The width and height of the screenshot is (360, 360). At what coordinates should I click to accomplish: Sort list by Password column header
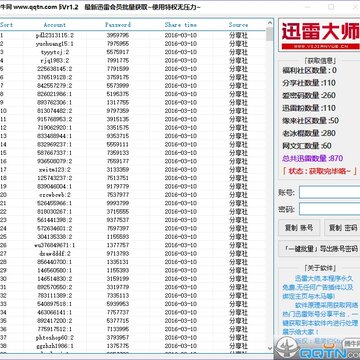tap(118, 25)
